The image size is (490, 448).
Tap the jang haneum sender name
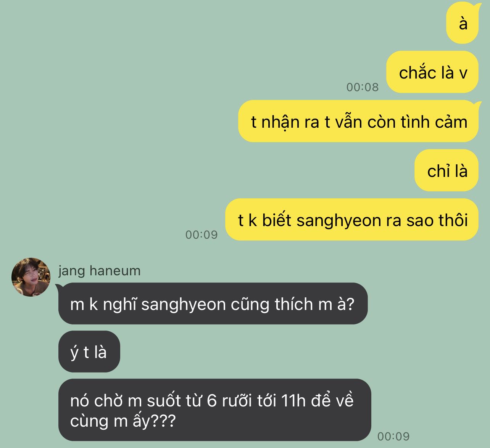click(x=100, y=271)
